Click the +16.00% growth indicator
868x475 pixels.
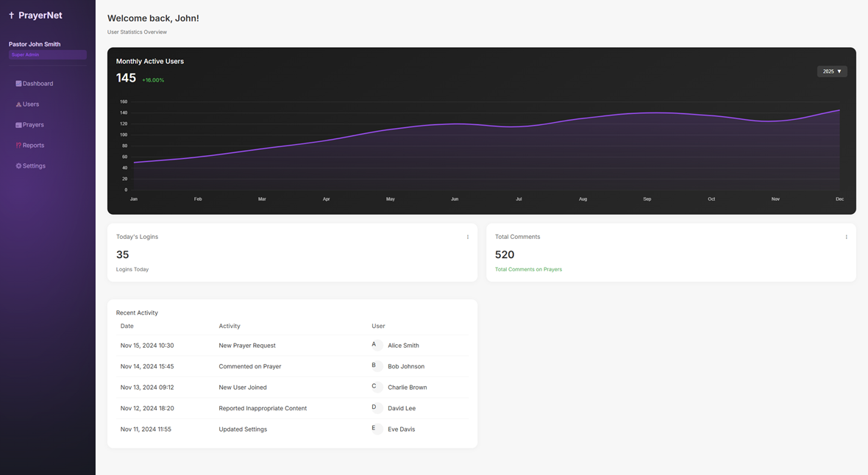[152, 79]
